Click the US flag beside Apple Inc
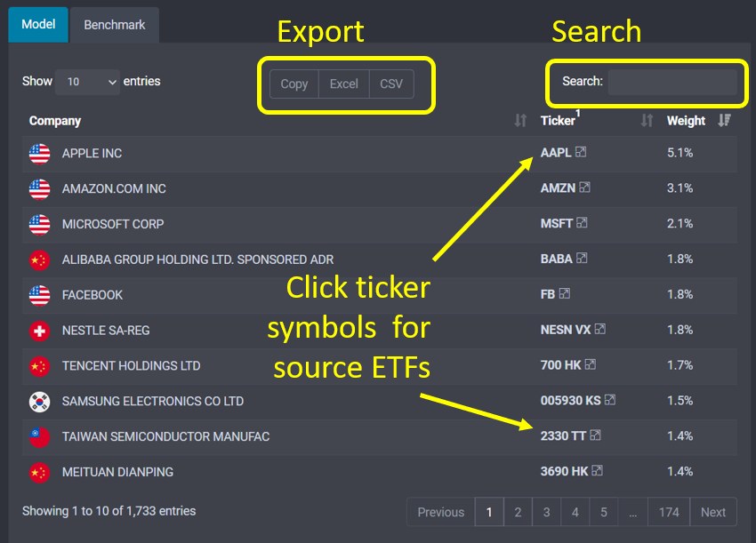 pos(39,154)
